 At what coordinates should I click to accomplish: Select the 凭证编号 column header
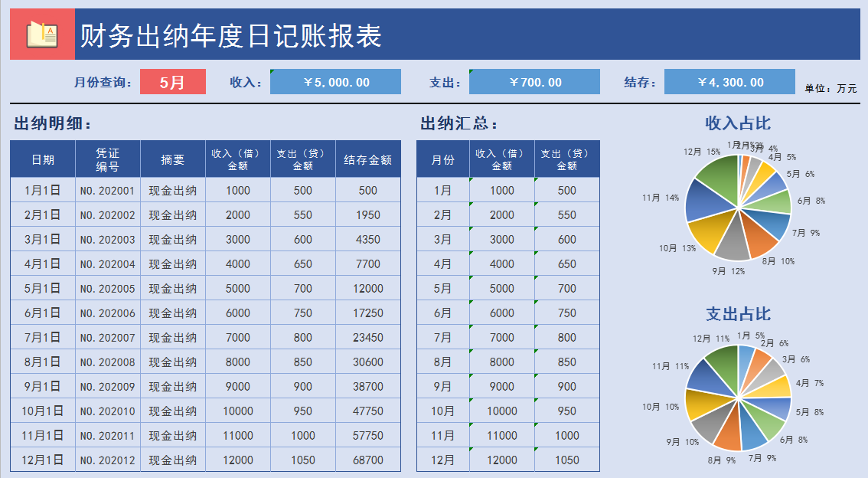(x=108, y=159)
